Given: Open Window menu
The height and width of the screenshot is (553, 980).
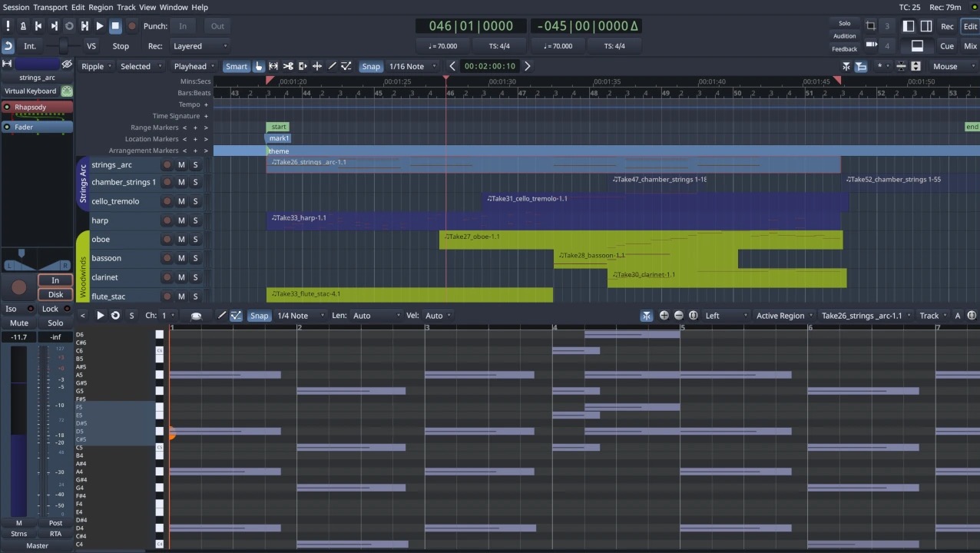Looking at the screenshot, I should pyautogui.click(x=174, y=7).
